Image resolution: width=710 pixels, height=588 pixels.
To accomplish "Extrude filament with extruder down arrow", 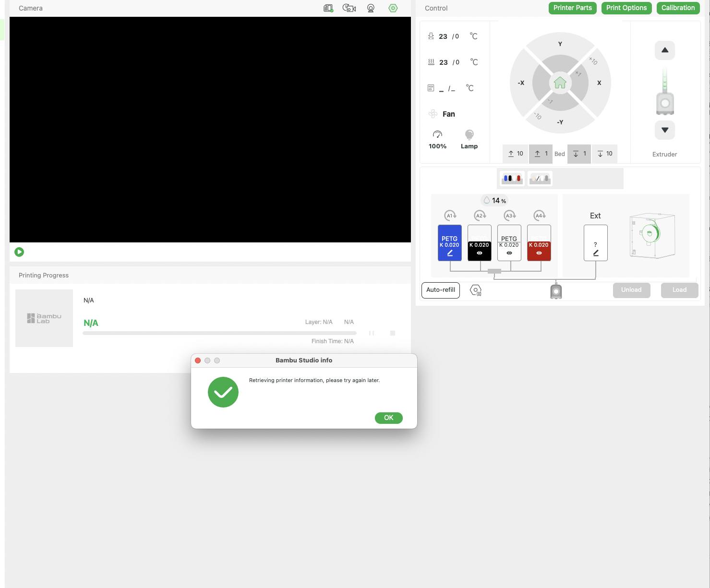I will tap(665, 130).
